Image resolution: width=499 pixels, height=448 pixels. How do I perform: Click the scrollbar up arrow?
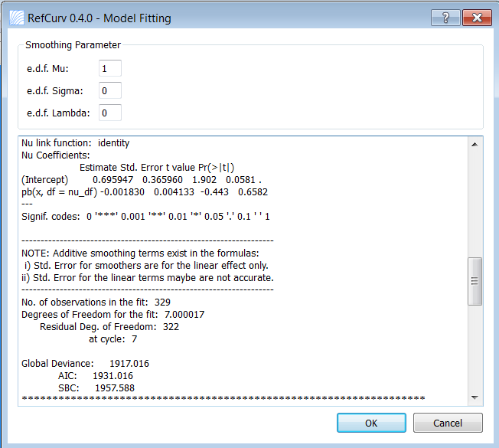point(475,144)
